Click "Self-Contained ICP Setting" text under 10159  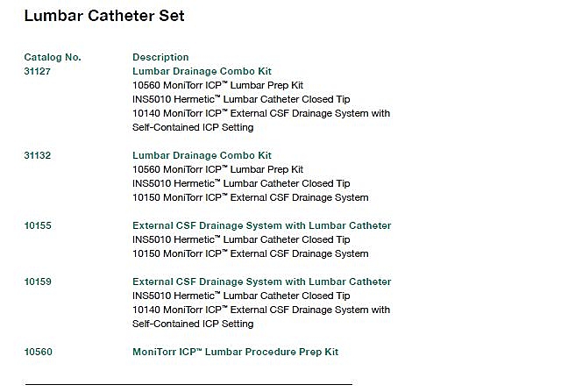(x=193, y=324)
